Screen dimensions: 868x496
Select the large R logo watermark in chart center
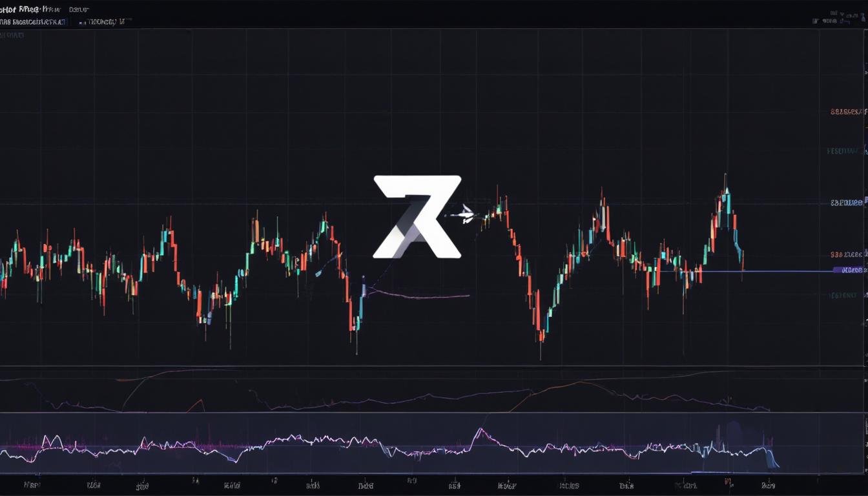point(417,216)
